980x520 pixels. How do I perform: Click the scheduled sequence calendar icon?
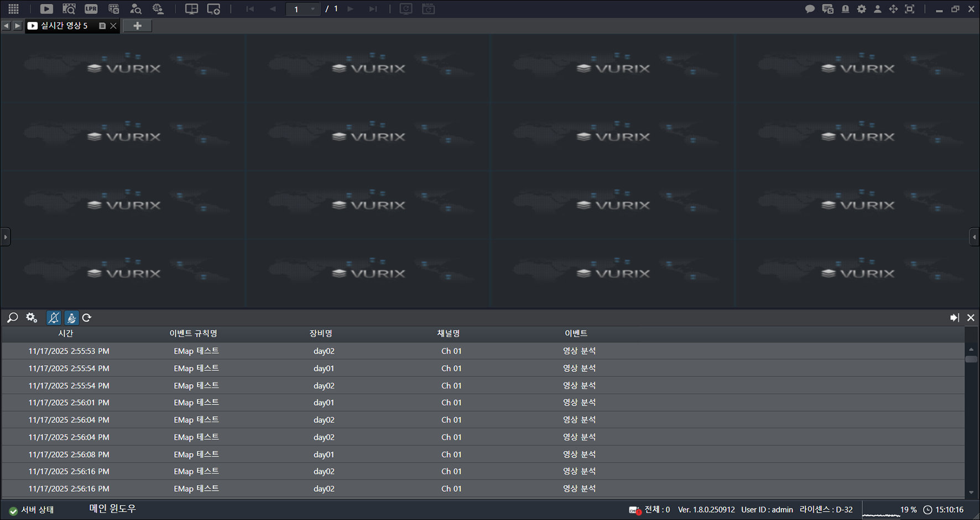[x=428, y=9]
